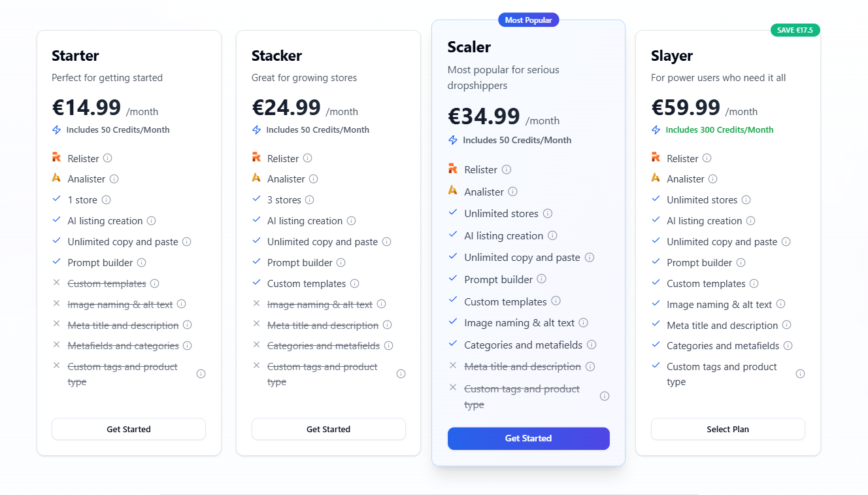This screenshot has width=868, height=495.
Task: Click lightning credits icon in Slayer plan
Action: pyautogui.click(x=656, y=130)
